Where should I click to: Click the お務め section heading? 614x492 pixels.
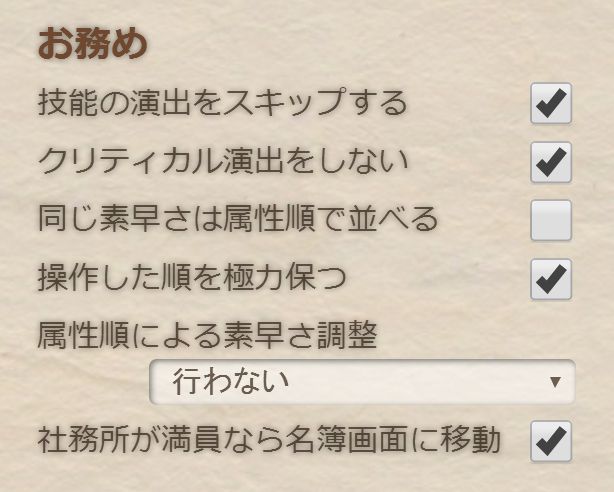pyautogui.click(x=92, y=45)
